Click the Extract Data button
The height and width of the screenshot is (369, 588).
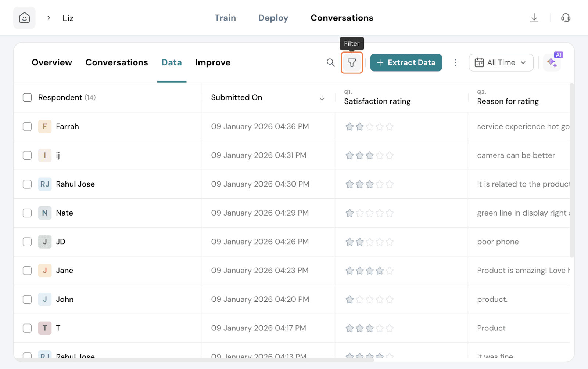[406, 63]
